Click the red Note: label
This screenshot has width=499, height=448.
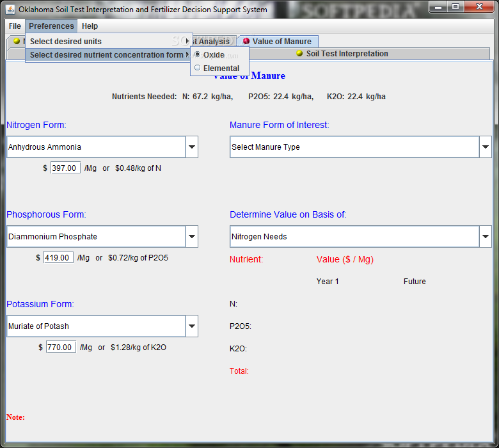click(15, 417)
